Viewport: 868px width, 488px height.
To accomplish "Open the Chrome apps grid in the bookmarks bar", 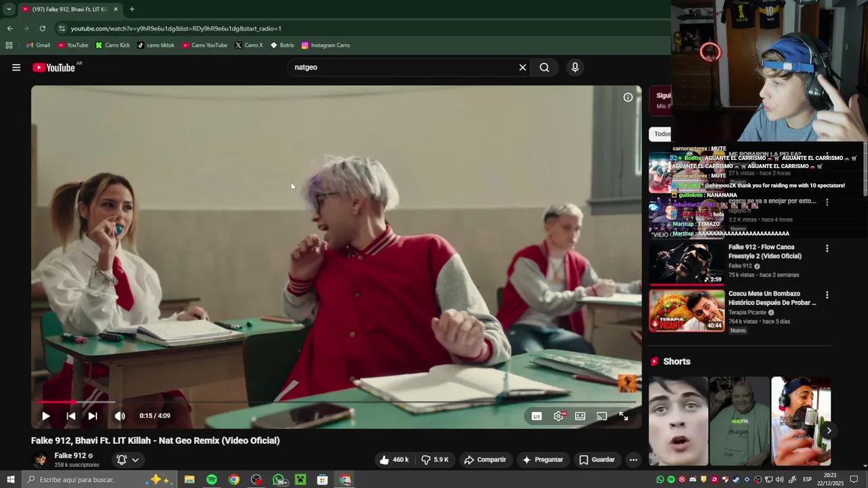I will point(9,45).
